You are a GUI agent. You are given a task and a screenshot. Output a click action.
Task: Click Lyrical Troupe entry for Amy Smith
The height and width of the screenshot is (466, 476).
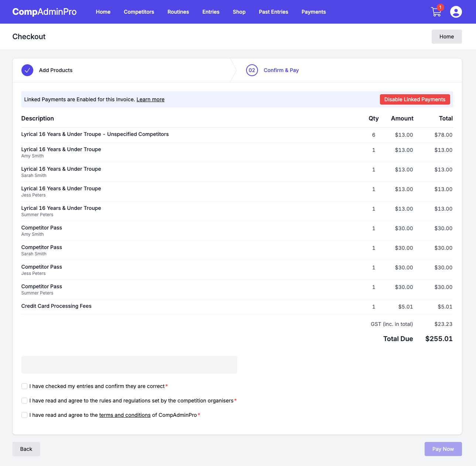coord(237,152)
